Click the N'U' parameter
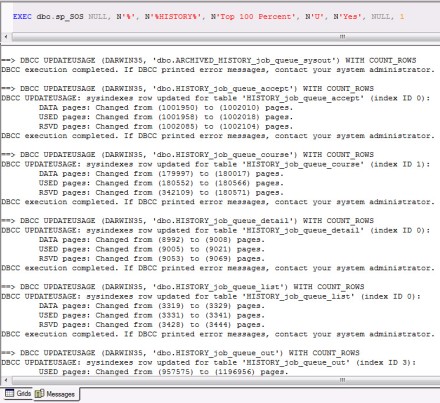440x403 pixels. point(315,16)
